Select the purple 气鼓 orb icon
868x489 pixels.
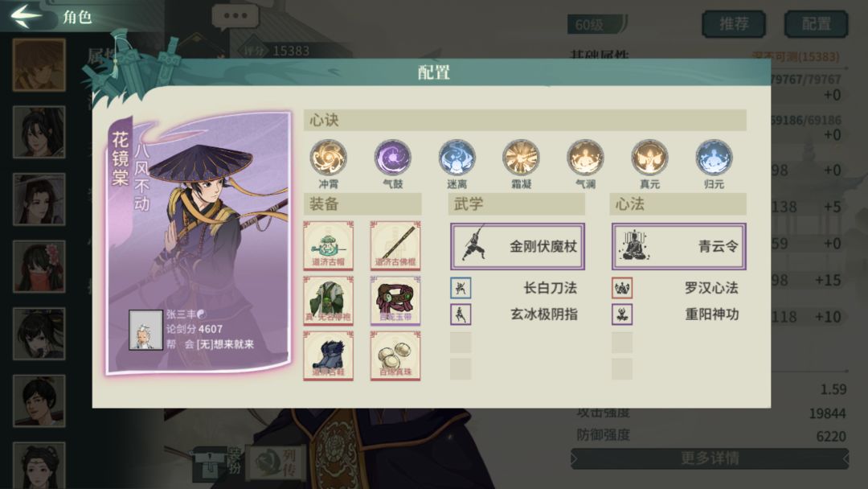click(x=392, y=158)
